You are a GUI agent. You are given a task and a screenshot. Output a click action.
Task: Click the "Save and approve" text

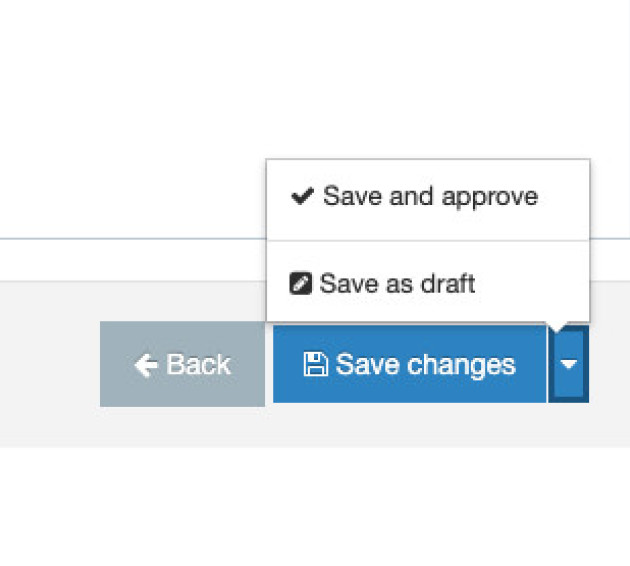(430, 197)
